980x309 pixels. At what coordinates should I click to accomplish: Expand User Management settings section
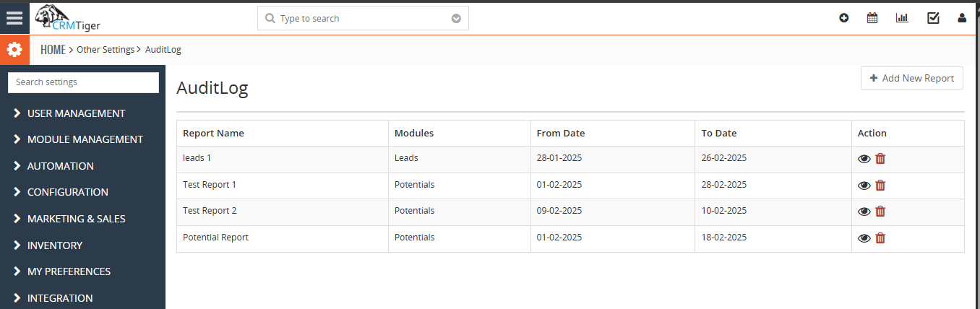click(x=76, y=113)
